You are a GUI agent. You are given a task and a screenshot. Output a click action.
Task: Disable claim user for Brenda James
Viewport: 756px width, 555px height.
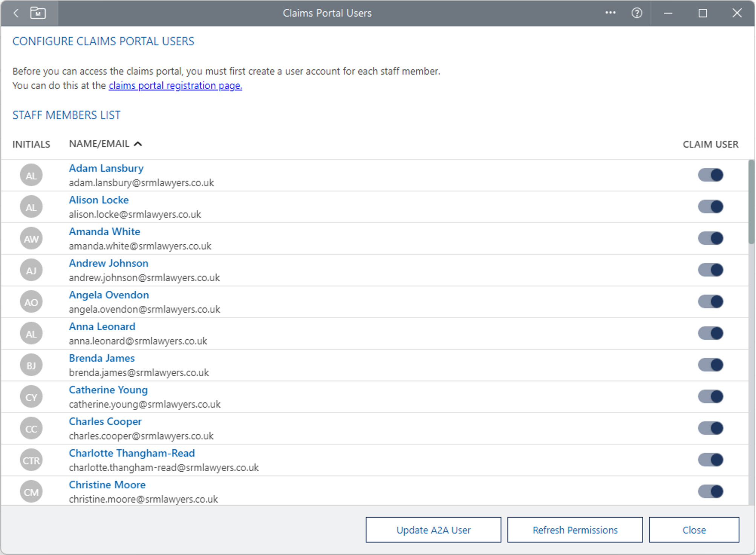[x=710, y=365]
